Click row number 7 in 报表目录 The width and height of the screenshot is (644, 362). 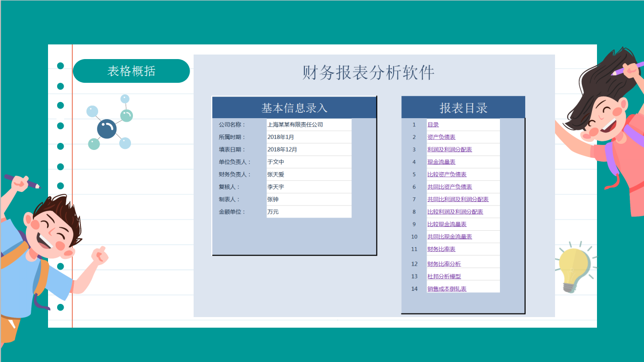coord(414,199)
